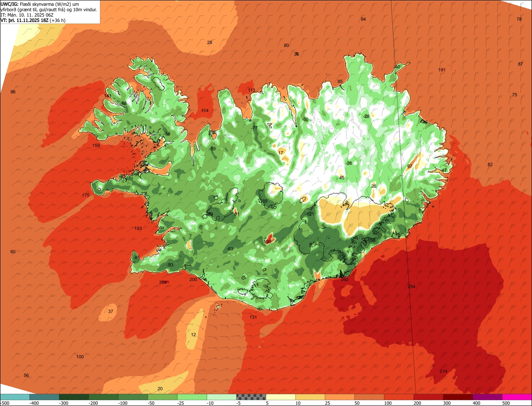Click the 50 to 100 orange legend swatch

pyautogui.click(x=369, y=396)
